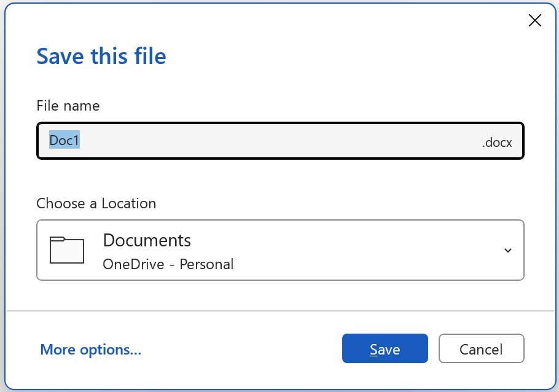The image size is (559, 392).
Task: Select the "Documents" folder name text
Action: coord(147,240)
